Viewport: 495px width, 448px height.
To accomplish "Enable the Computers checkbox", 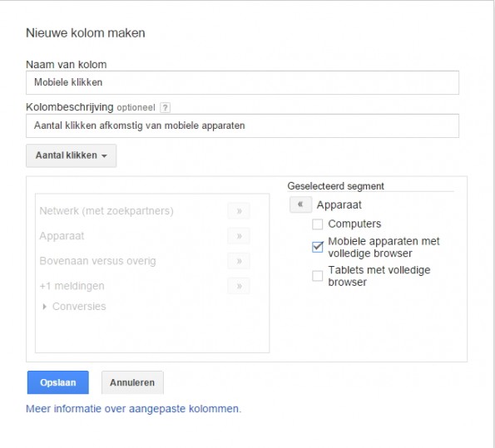I will click(x=317, y=224).
